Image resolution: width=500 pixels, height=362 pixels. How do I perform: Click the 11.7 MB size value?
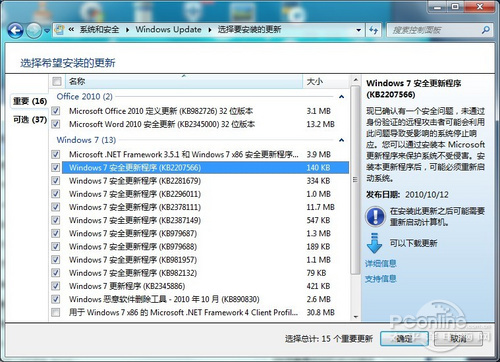tap(320, 207)
